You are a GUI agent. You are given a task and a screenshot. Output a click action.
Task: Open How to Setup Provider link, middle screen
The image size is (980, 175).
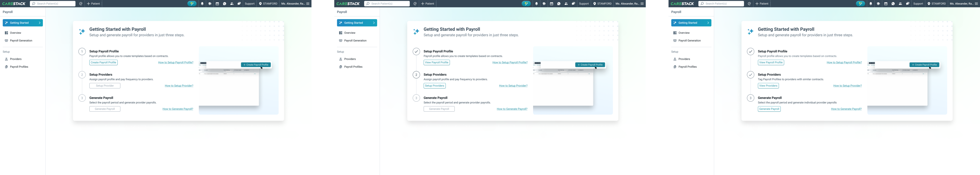(513, 86)
